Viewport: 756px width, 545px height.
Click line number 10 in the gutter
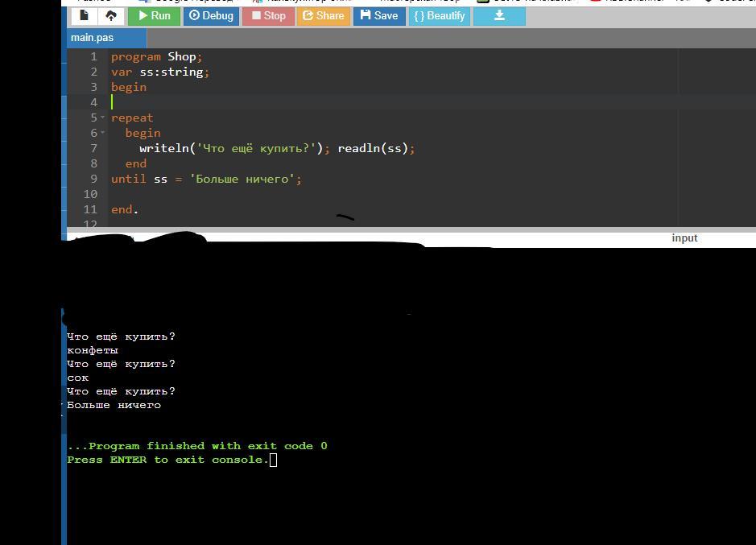90,194
